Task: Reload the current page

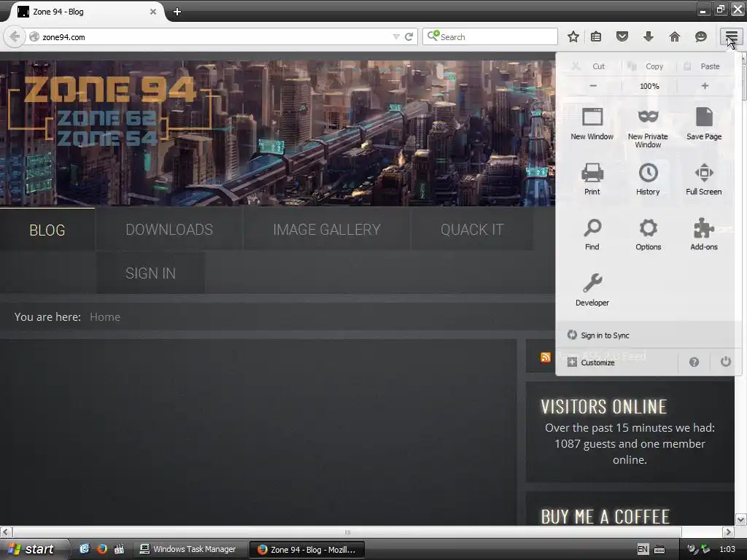Action: tap(409, 36)
